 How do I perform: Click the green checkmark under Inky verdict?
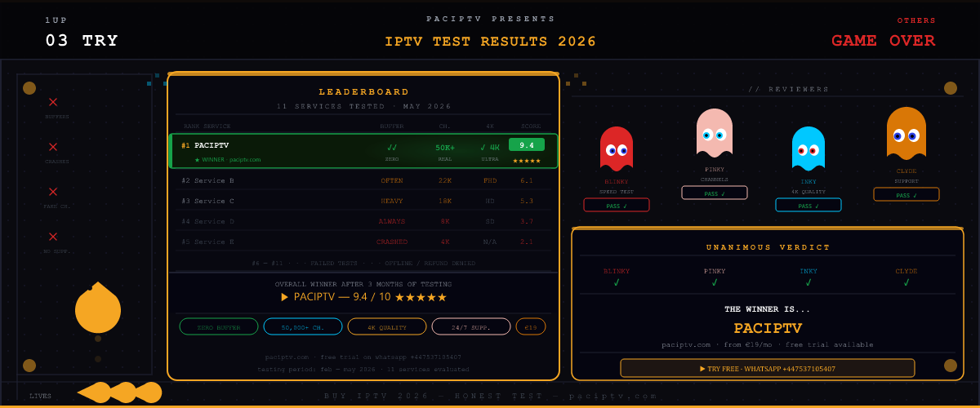click(x=808, y=282)
